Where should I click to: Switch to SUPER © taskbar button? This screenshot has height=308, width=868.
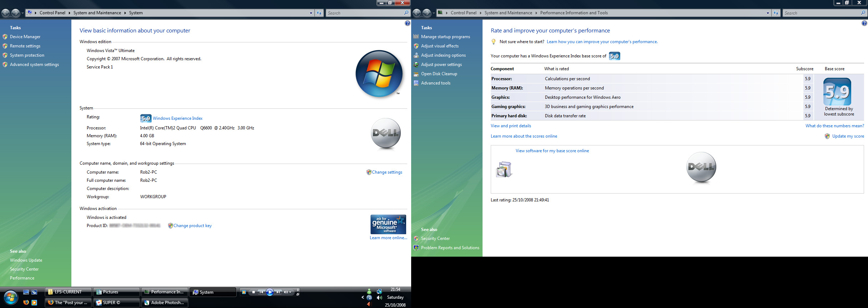[x=116, y=303]
